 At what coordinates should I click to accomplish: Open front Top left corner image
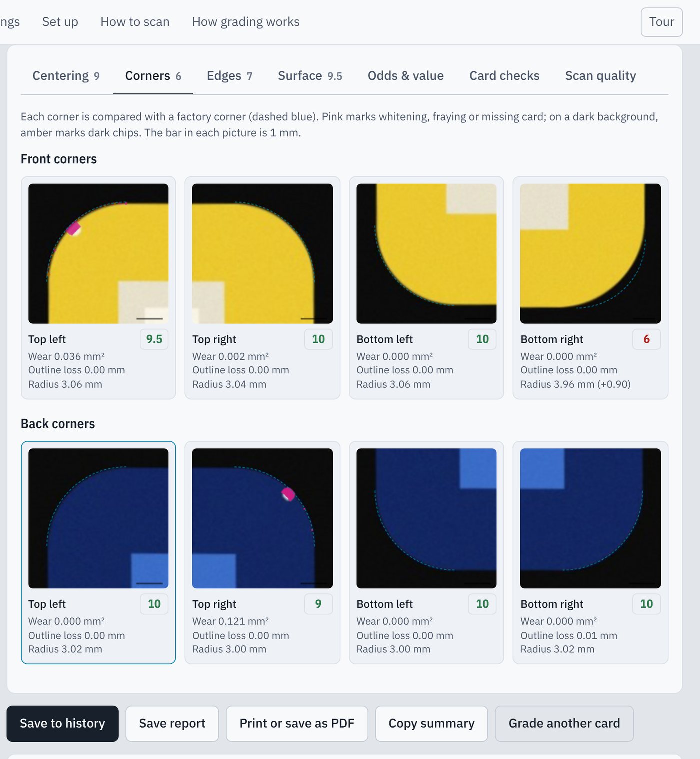tap(98, 253)
